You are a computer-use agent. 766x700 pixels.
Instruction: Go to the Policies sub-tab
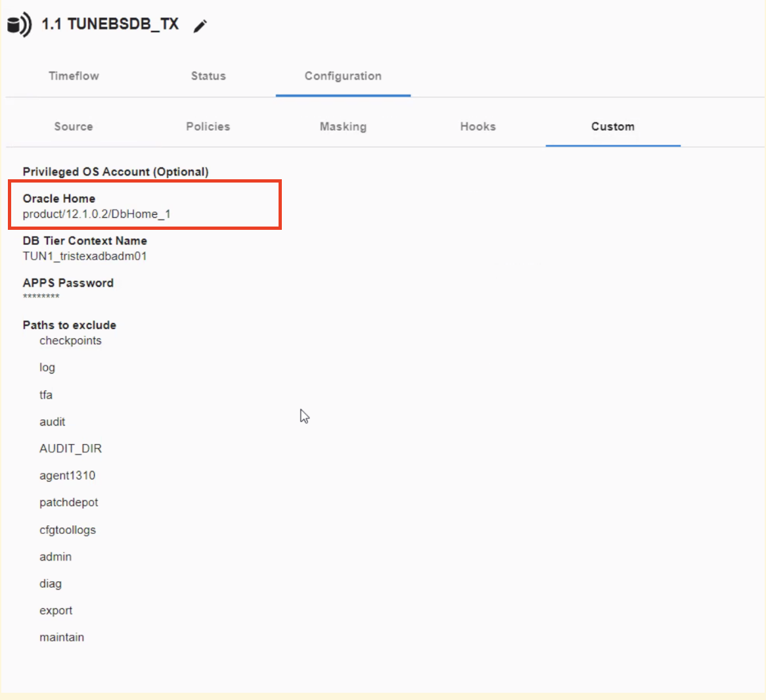point(208,127)
